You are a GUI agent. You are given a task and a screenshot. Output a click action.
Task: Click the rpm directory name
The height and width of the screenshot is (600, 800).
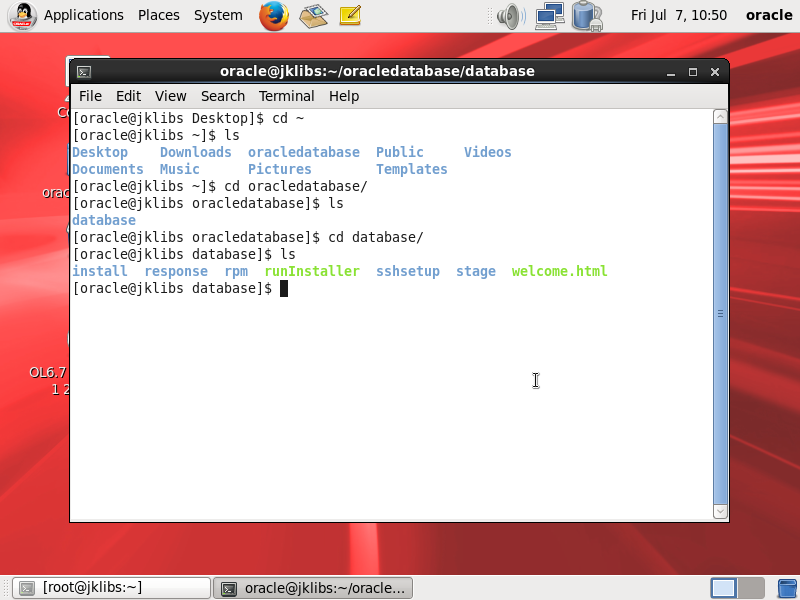(x=236, y=271)
